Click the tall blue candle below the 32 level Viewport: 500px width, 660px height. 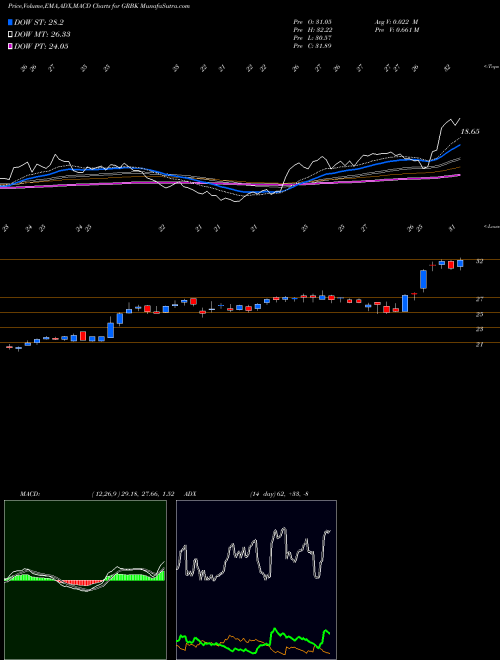[423, 279]
